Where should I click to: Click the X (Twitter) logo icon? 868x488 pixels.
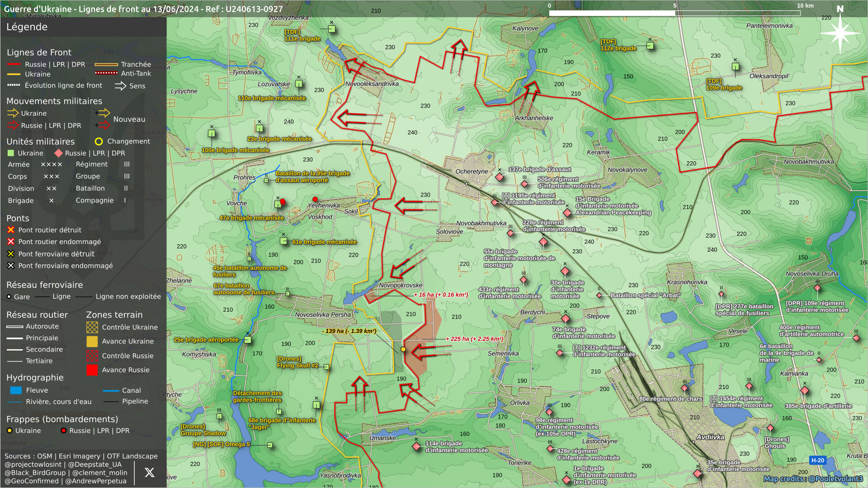(x=149, y=473)
